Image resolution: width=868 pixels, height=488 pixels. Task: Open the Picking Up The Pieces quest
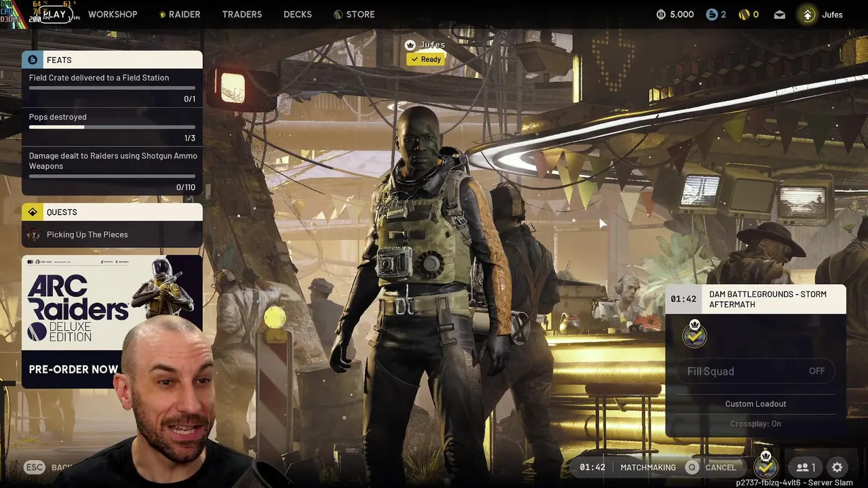[112, 235]
